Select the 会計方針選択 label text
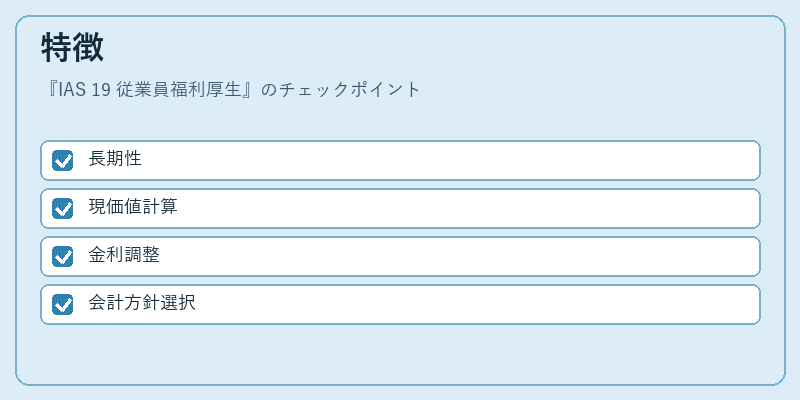800x400 pixels. [142, 303]
